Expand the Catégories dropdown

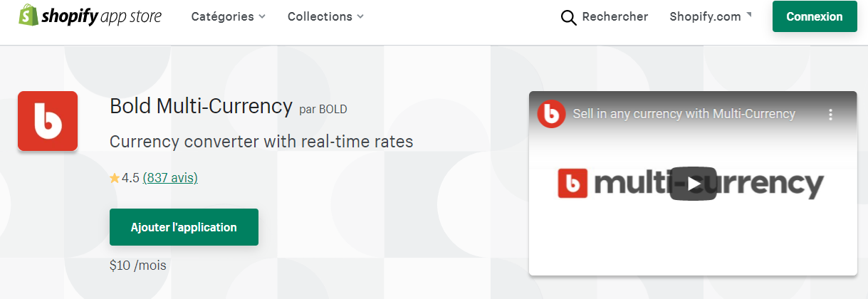click(x=228, y=16)
